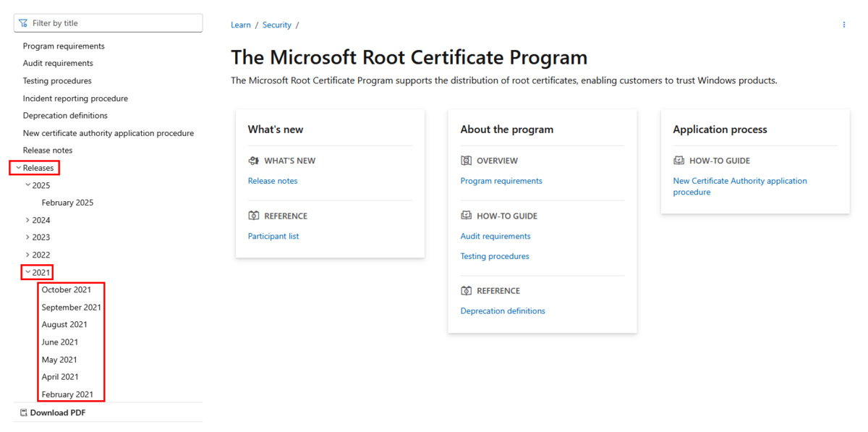Click the Overview section icon
This screenshot has height=432, width=868.
tap(466, 161)
